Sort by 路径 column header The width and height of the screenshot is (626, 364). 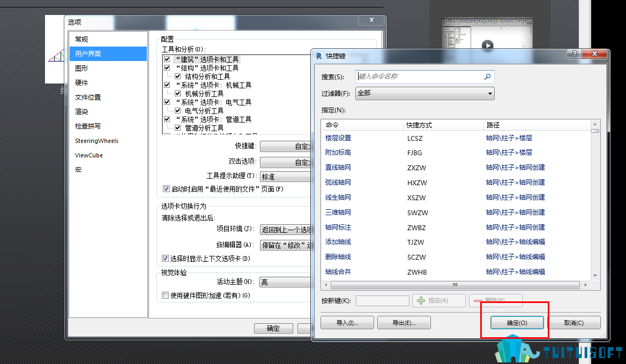pyautogui.click(x=537, y=125)
